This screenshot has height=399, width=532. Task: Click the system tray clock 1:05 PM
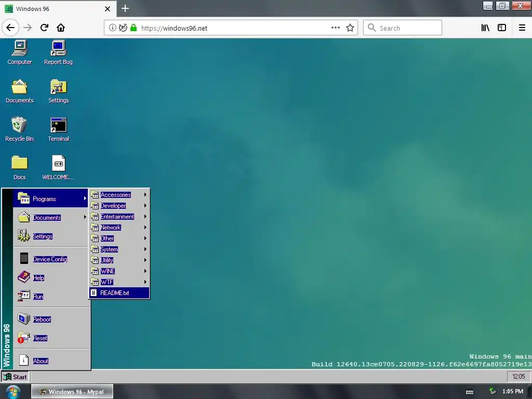[x=513, y=392]
